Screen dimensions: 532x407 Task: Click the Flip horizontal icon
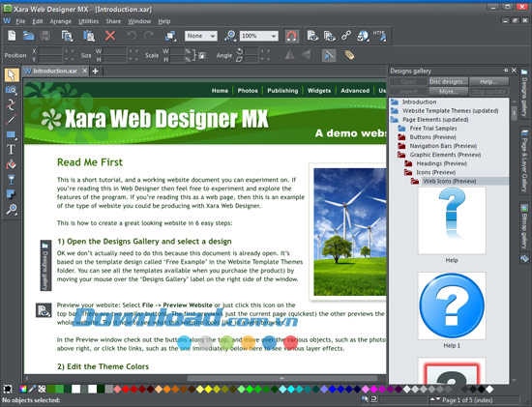[x=289, y=55]
